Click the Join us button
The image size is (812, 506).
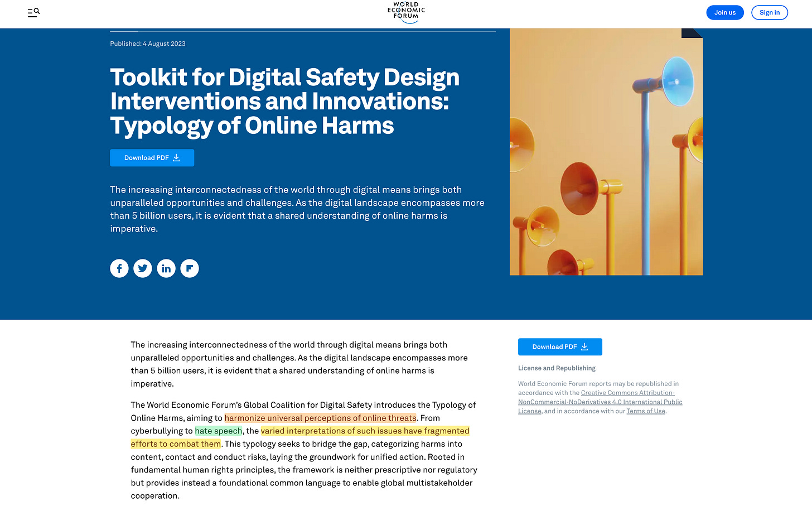coord(725,13)
